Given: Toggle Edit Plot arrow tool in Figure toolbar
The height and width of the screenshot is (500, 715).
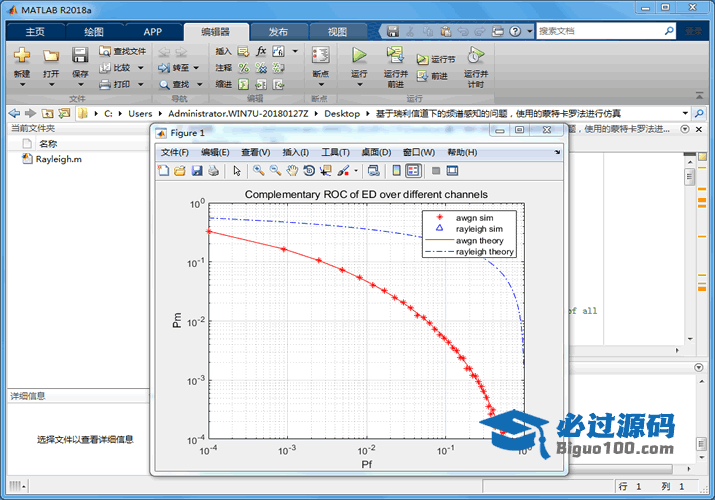Looking at the screenshot, I should [x=237, y=170].
